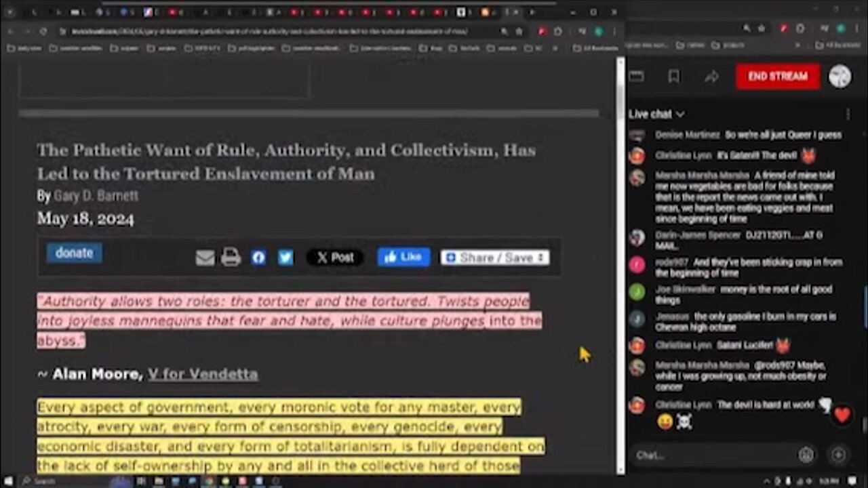Open author link Gary D. Barnett
Screen dimensions: 868x488
(96, 196)
